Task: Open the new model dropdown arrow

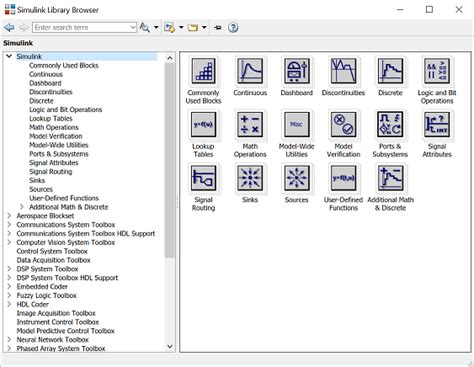Action: coord(181,27)
